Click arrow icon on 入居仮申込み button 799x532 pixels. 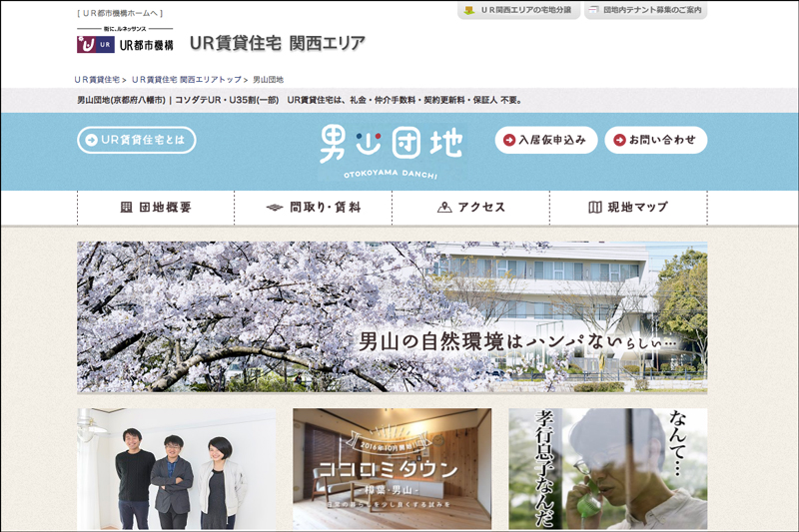[510, 140]
